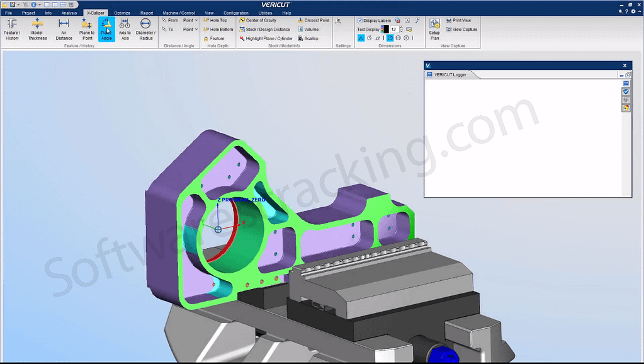Open the Text Display color picker

(385, 29)
